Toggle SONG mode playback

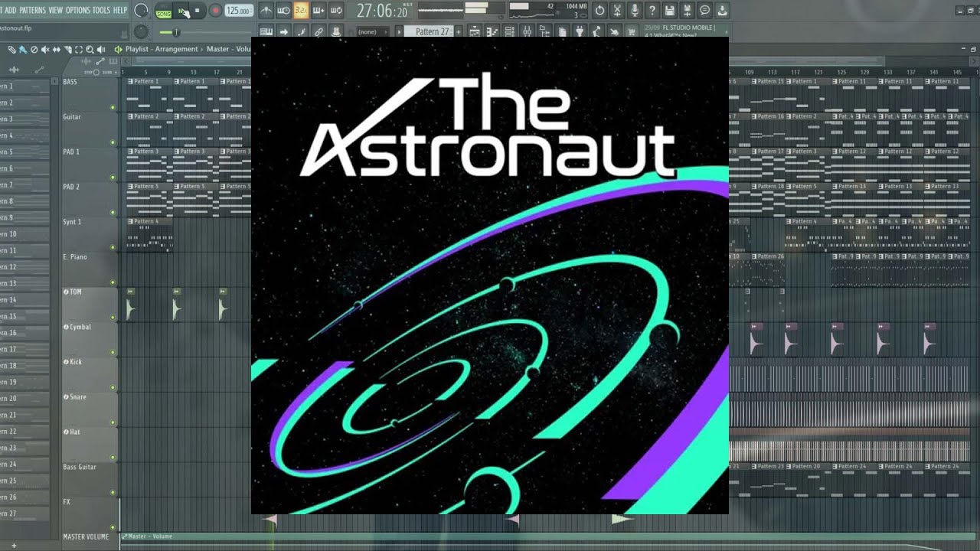click(x=164, y=13)
